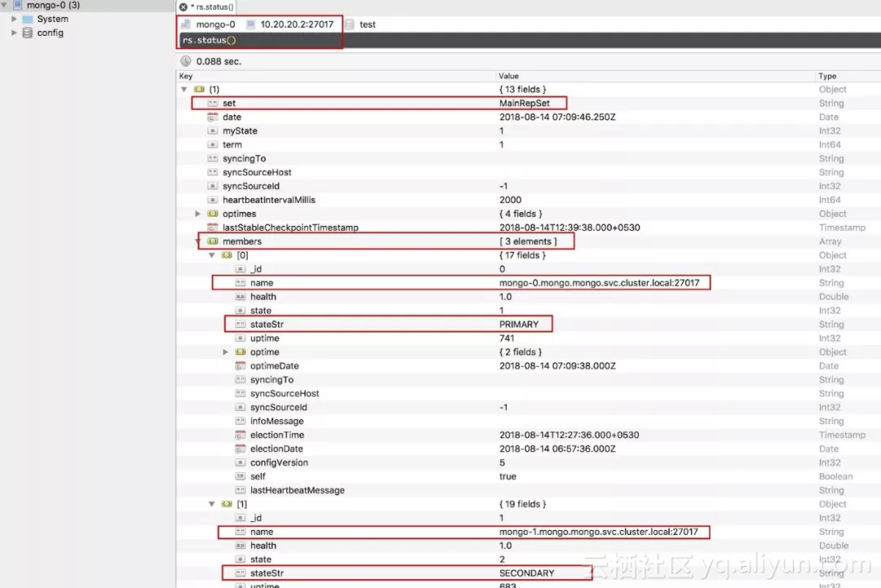This screenshot has width=881, height=588.
Task: Select the mongo-0.mongo.mongo.svc.cluster.local:27017 value
Action: (599, 282)
